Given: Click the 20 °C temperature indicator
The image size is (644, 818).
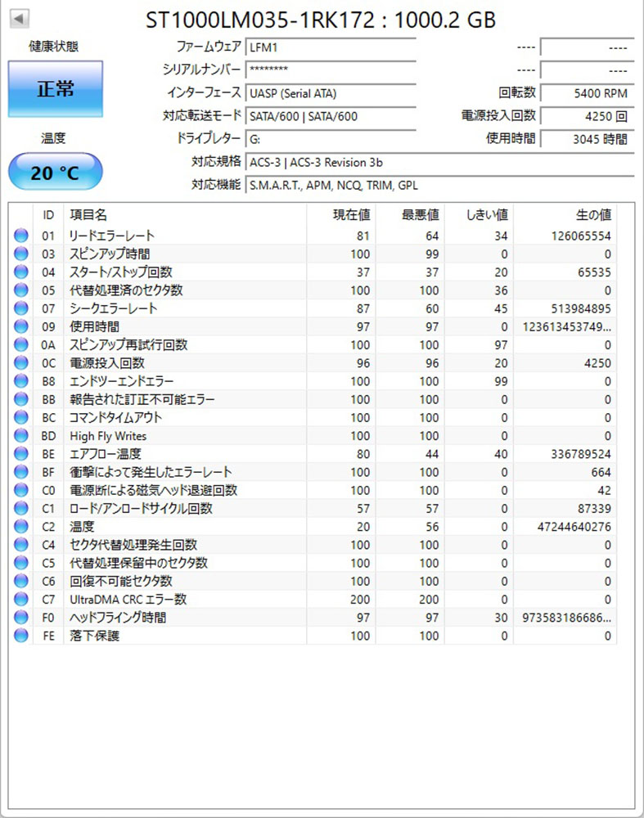Looking at the screenshot, I should pyautogui.click(x=56, y=173).
